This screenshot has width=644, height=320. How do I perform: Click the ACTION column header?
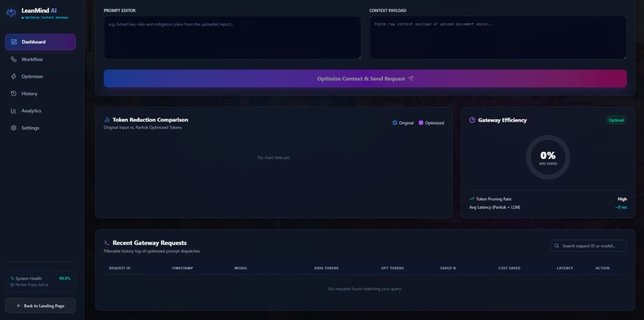pos(602,268)
